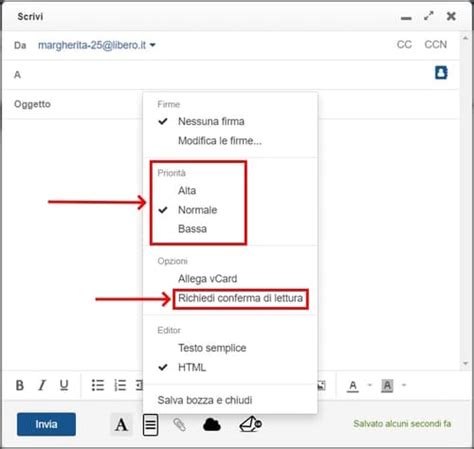Attach from cloud storage icon
Viewport: 474px width, 449px height.
pos(212,425)
